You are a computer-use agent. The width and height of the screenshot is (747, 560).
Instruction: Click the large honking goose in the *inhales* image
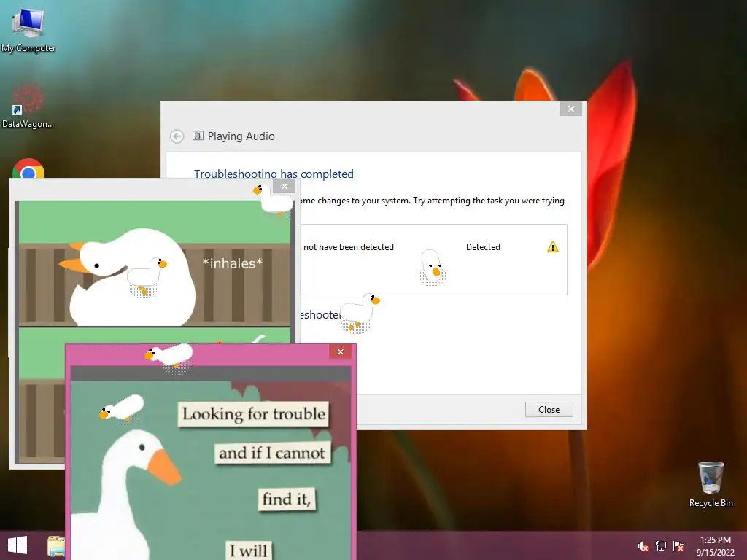click(x=127, y=277)
